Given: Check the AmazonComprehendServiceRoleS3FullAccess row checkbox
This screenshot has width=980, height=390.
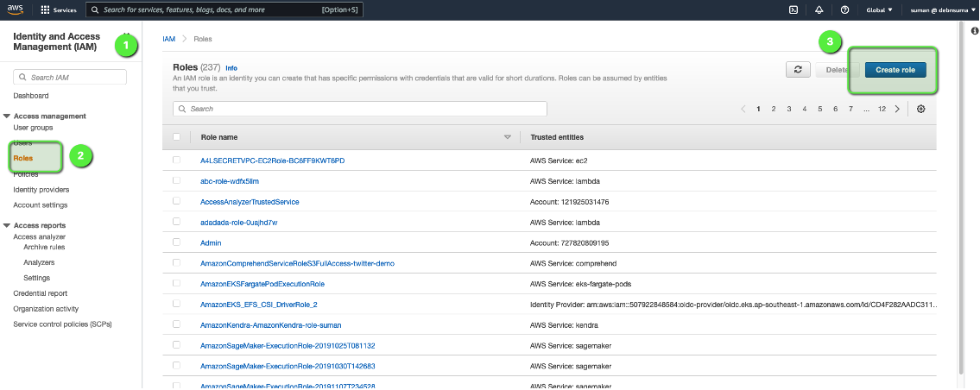Looking at the screenshot, I should click(176, 262).
